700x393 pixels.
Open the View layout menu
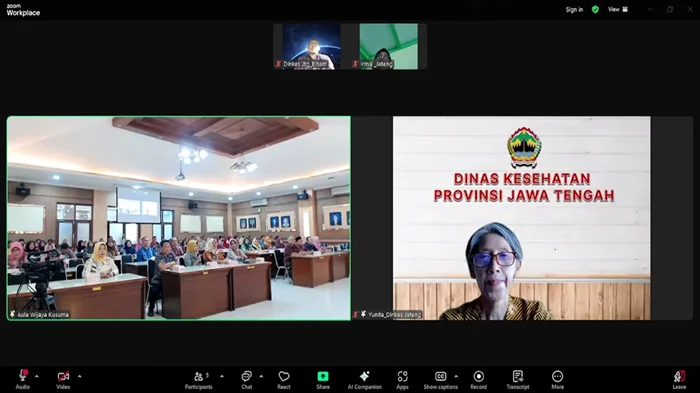click(x=618, y=9)
